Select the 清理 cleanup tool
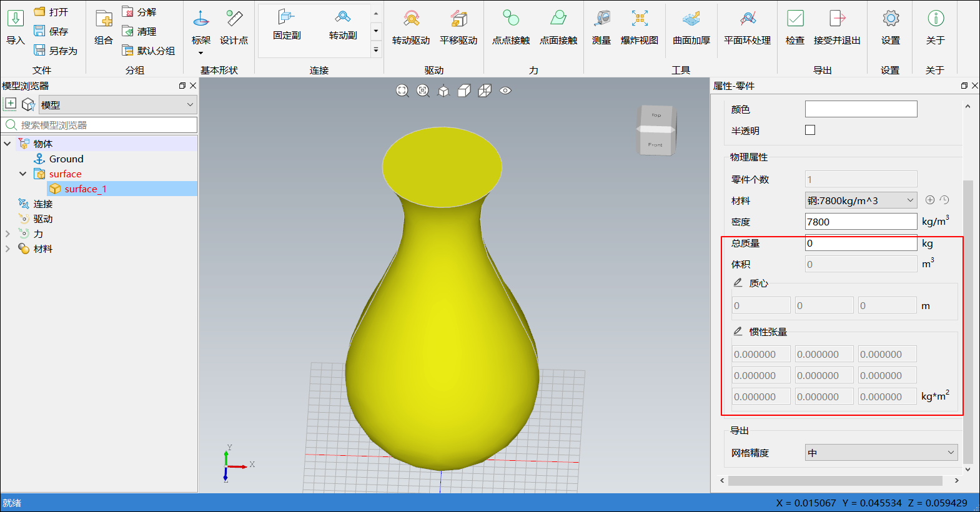This screenshot has width=980, height=512. tap(139, 31)
